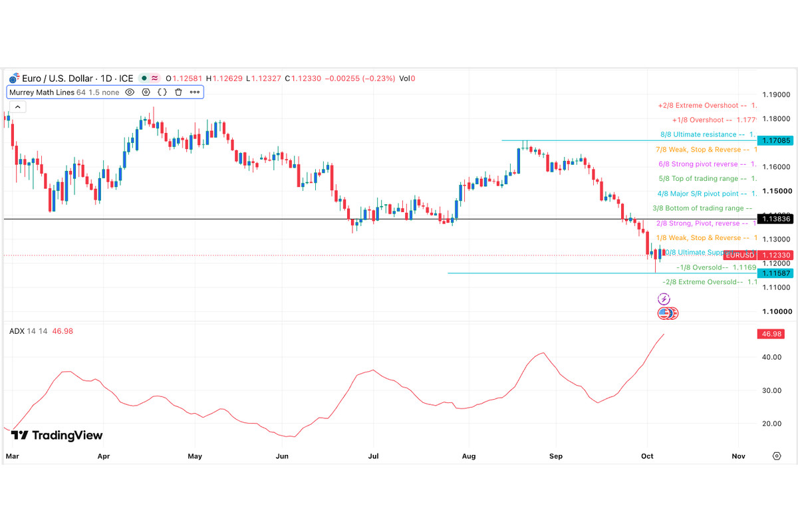
Task: Click the '2/8 Strong, Pivot, reverse' label
Action: (x=698, y=223)
